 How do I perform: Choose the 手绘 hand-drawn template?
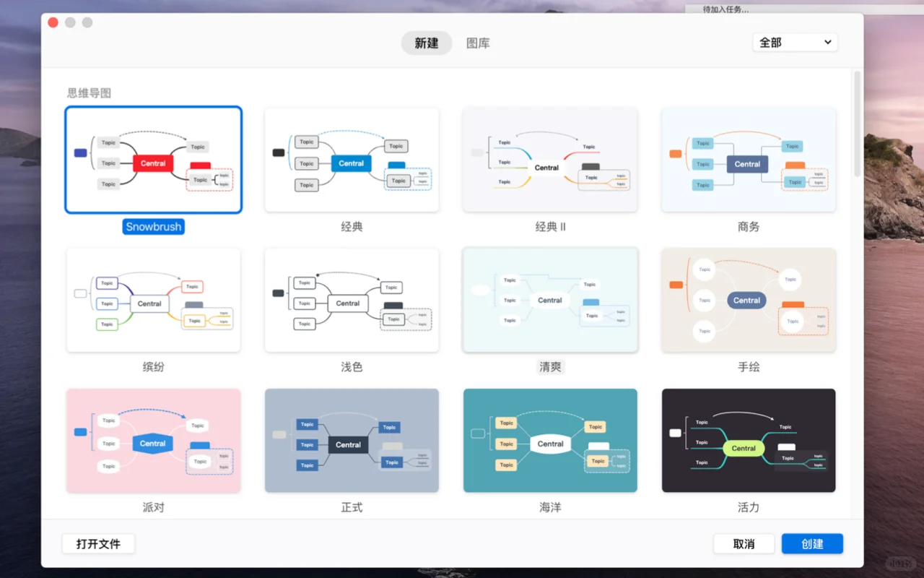pos(749,300)
